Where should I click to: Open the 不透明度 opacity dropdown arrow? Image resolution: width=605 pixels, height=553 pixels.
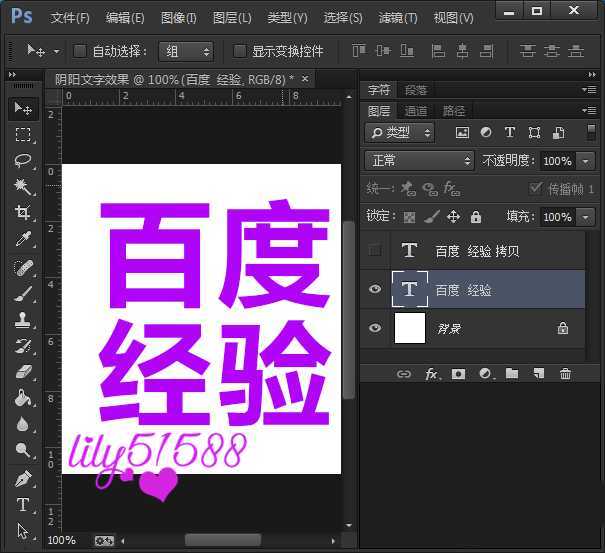coord(586,161)
